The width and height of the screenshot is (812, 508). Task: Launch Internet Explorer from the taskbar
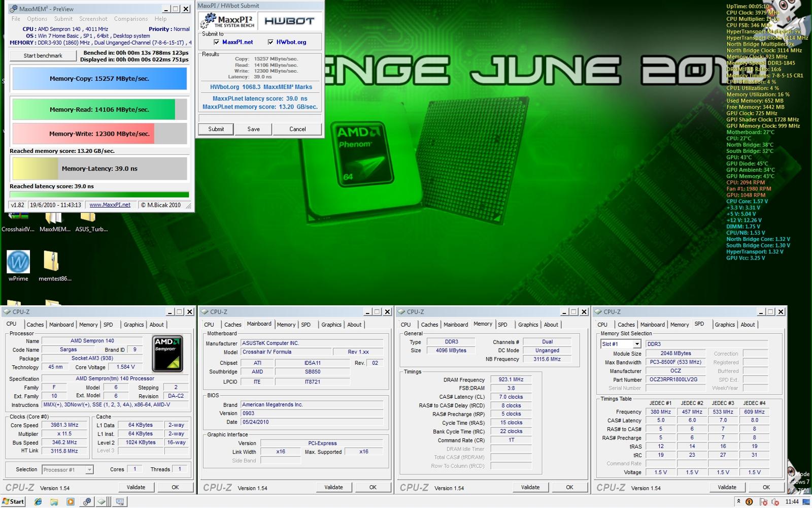[x=38, y=501]
